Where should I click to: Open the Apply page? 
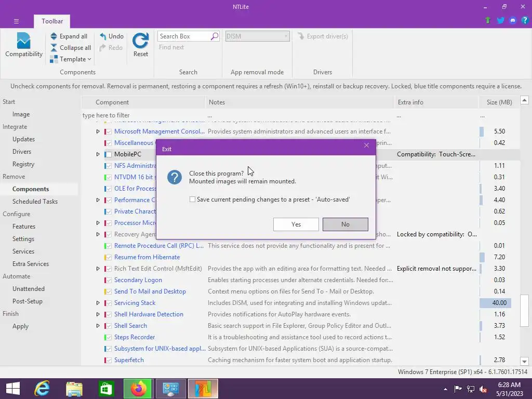(20, 326)
